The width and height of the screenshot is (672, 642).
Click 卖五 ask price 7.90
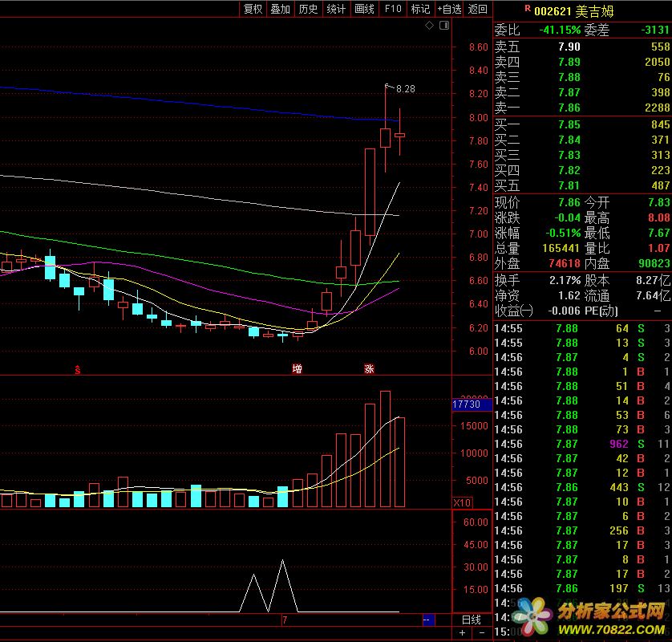coord(569,47)
